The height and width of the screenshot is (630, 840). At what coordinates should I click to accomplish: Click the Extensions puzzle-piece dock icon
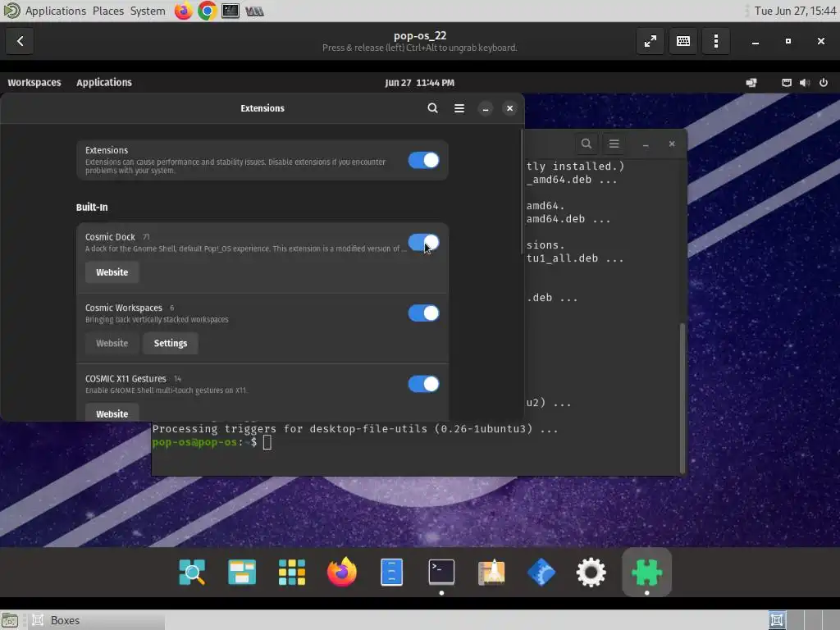point(646,572)
